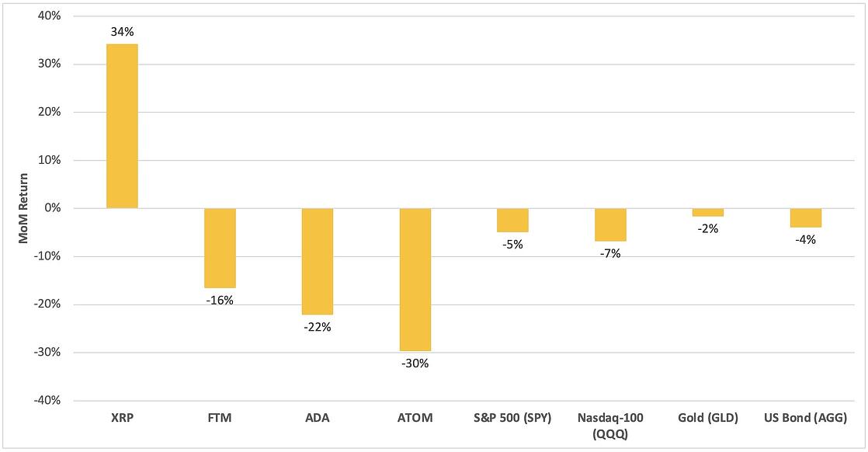Screen dimensions: 868x452
Task: Select the -30% data label
Action: point(415,364)
